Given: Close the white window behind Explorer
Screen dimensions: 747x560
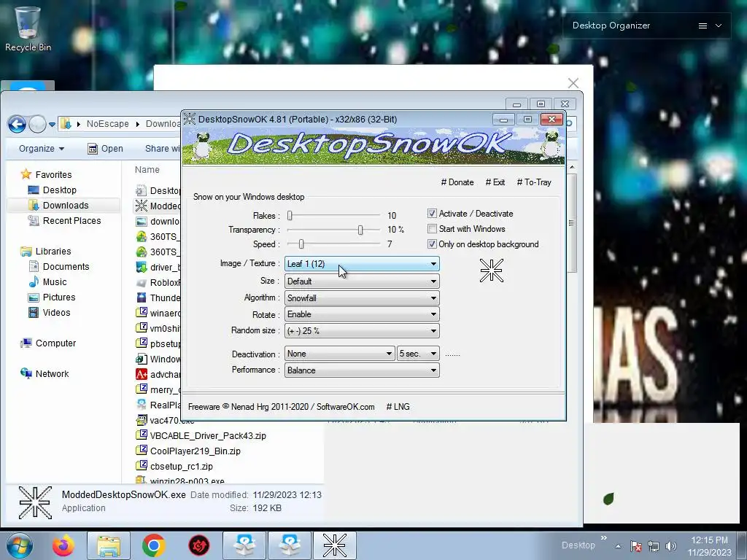Looking at the screenshot, I should pos(573,83).
